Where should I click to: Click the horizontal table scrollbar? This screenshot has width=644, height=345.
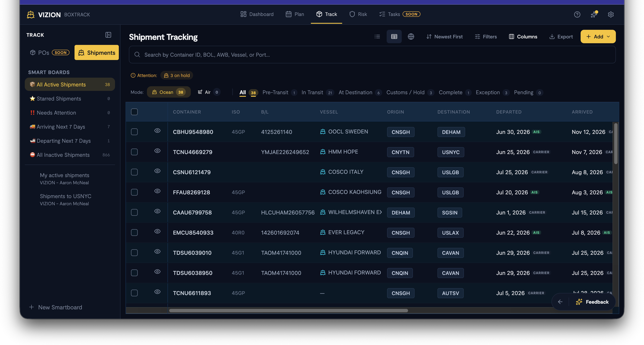[289, 311]
